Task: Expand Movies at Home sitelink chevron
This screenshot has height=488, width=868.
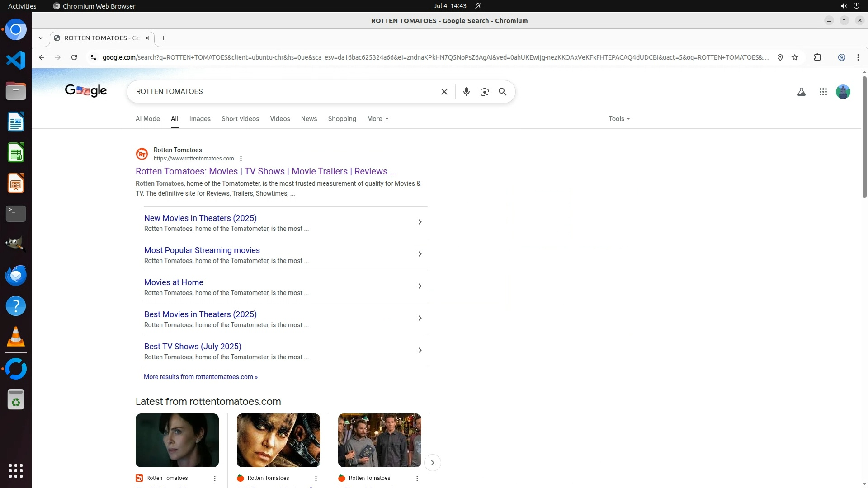Action: pos(420,286)
